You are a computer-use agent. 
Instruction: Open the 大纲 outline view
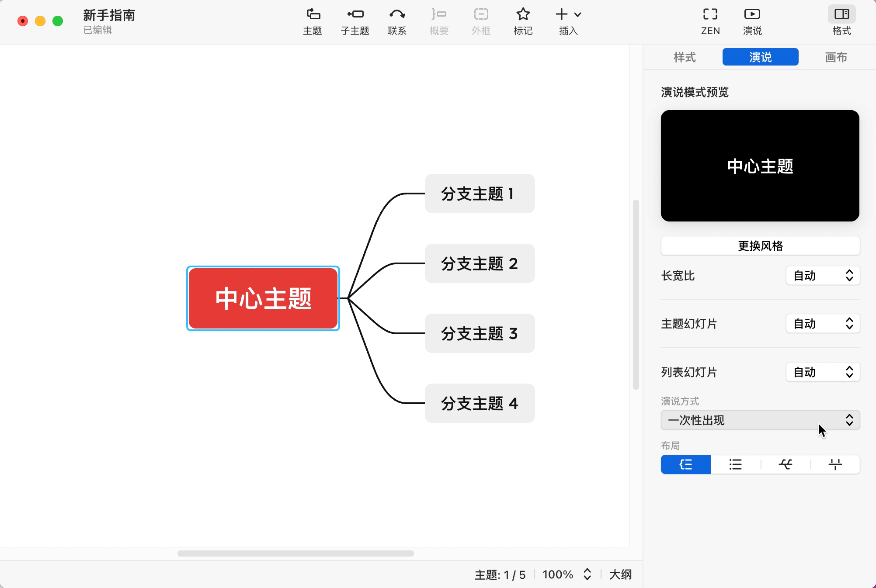(x=620, y=575)
